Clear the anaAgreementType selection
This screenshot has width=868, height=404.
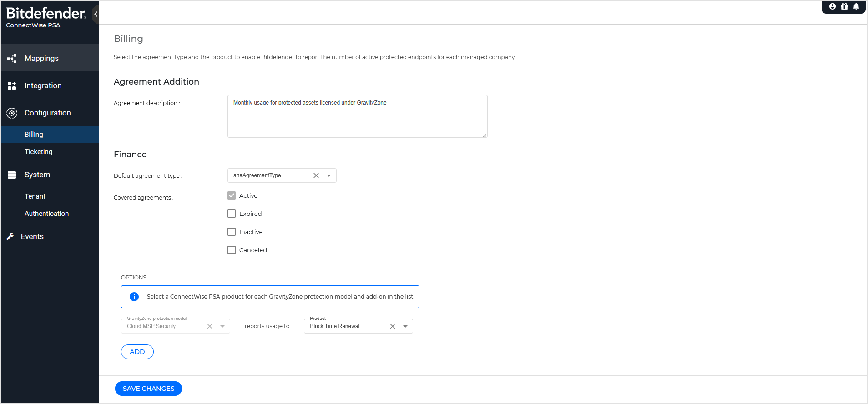click(x=316, y=175)
